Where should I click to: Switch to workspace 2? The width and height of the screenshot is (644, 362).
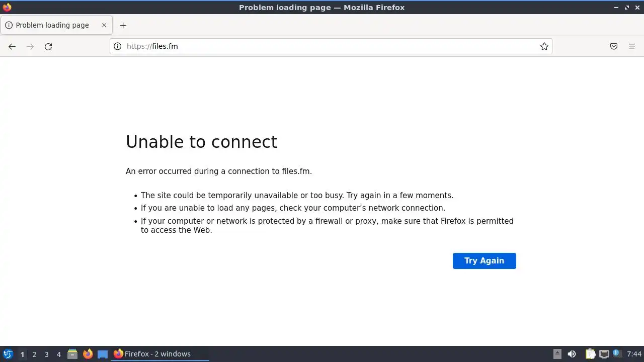tap(34, 354)
